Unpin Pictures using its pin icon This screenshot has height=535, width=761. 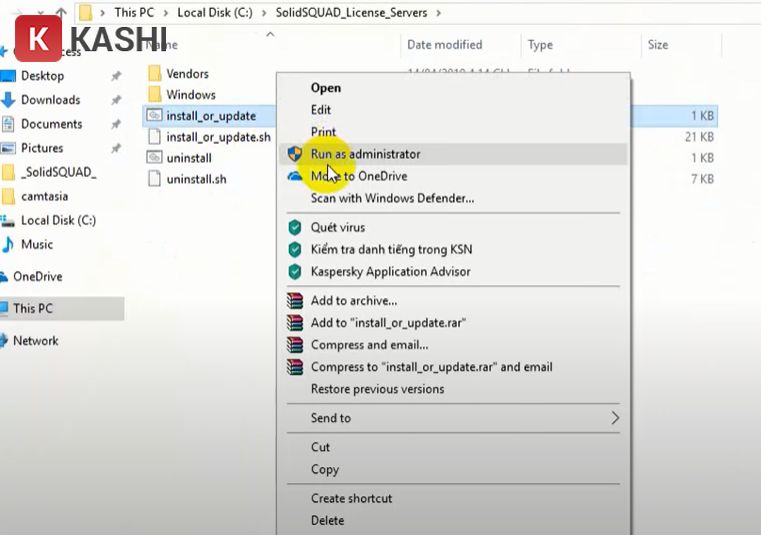[116, 148]
